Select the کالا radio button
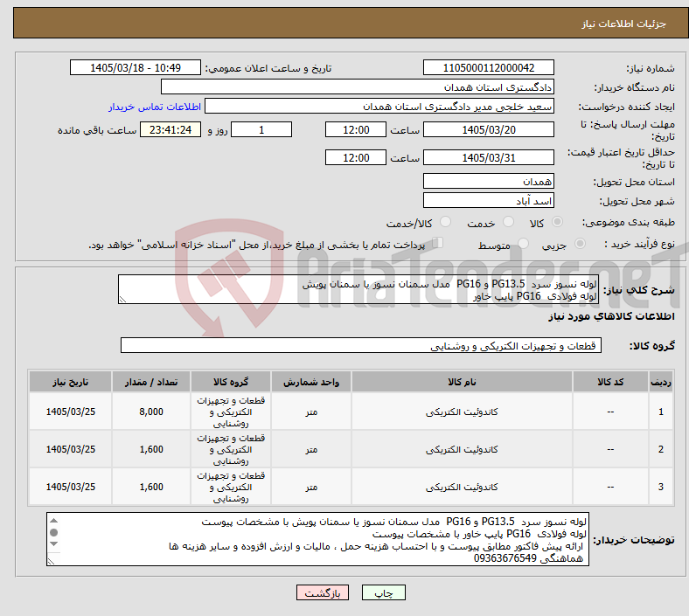 point(557,222)
